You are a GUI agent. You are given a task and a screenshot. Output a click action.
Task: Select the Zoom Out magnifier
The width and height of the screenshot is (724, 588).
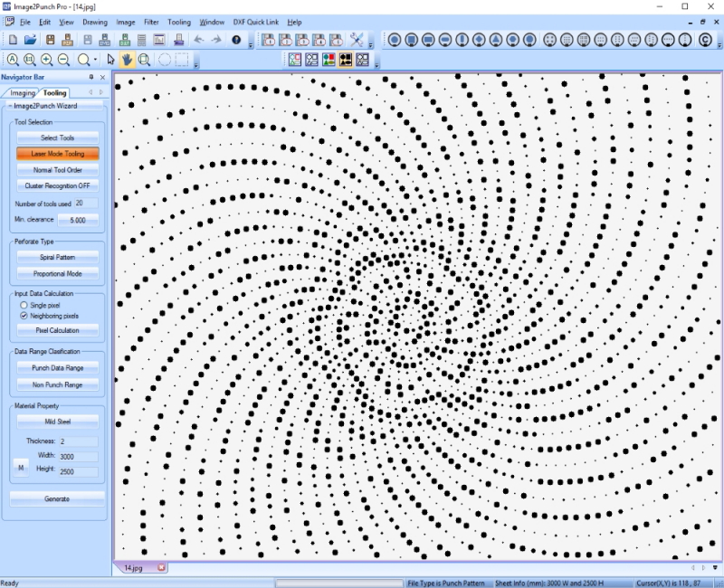(x=63, y=60)
